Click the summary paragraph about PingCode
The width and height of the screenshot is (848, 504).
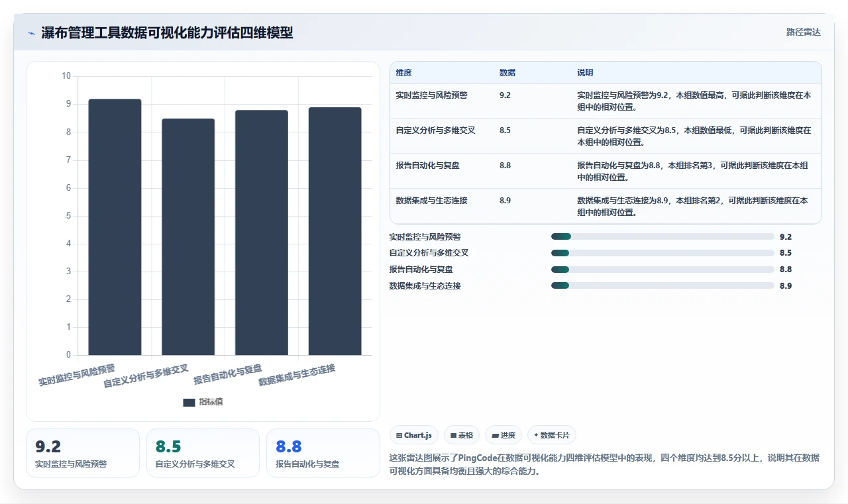pos(604,465)
